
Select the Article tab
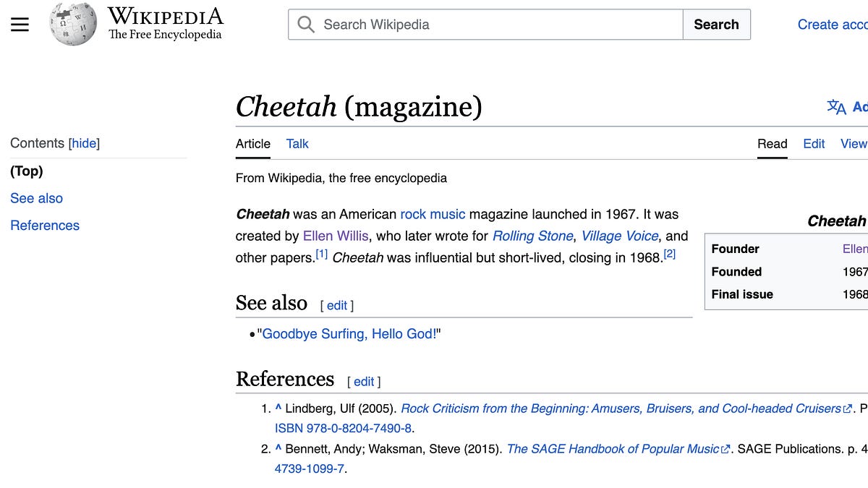(252, 144)
